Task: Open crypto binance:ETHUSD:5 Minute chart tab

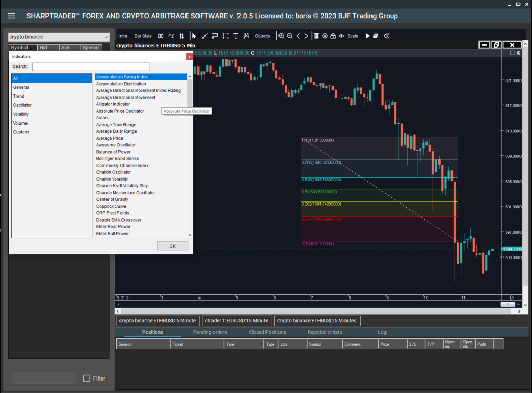Action: [157, 321]
